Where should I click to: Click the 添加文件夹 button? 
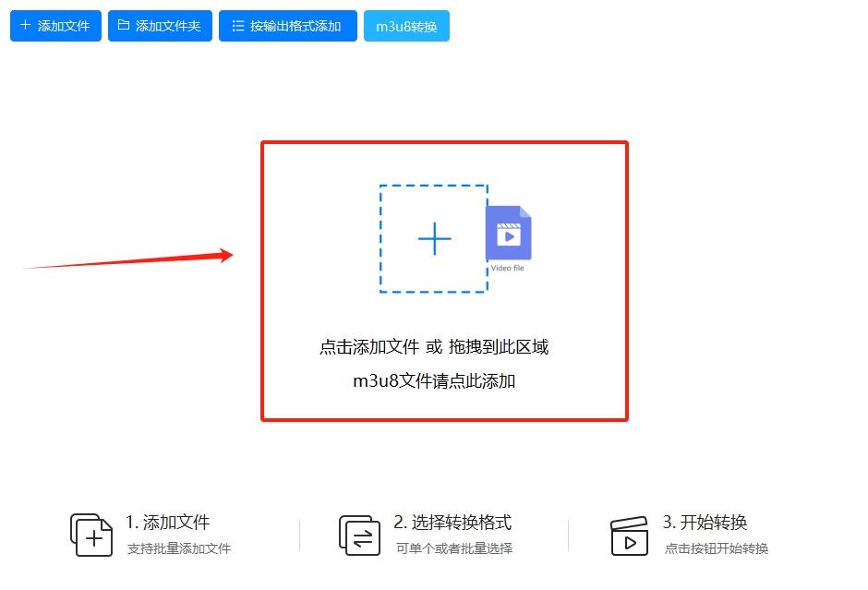click(160, 26)
